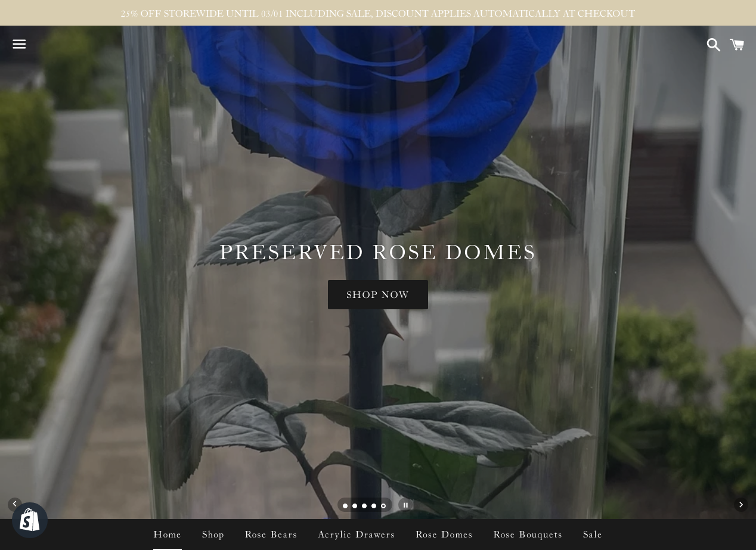This screenshot has height=550, width=756.
Task: Click the SHOP NOW button
Action: click(378, 294)
